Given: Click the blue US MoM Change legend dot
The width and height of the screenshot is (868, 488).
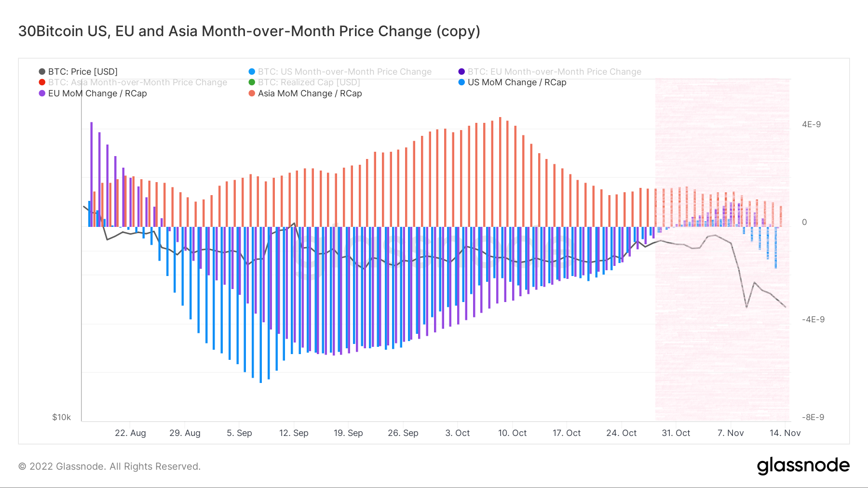Looking at the screenshot, I should point(461,82).
